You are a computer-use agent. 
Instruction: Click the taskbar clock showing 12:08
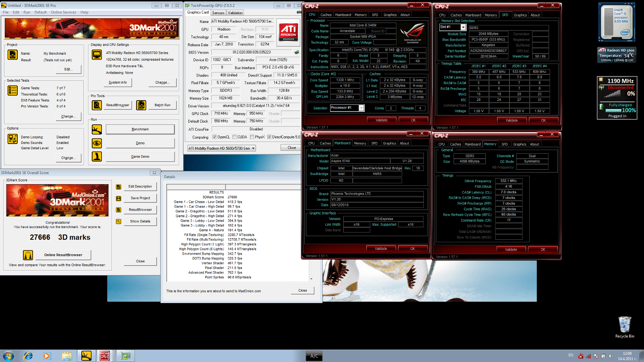click(627, 356)
